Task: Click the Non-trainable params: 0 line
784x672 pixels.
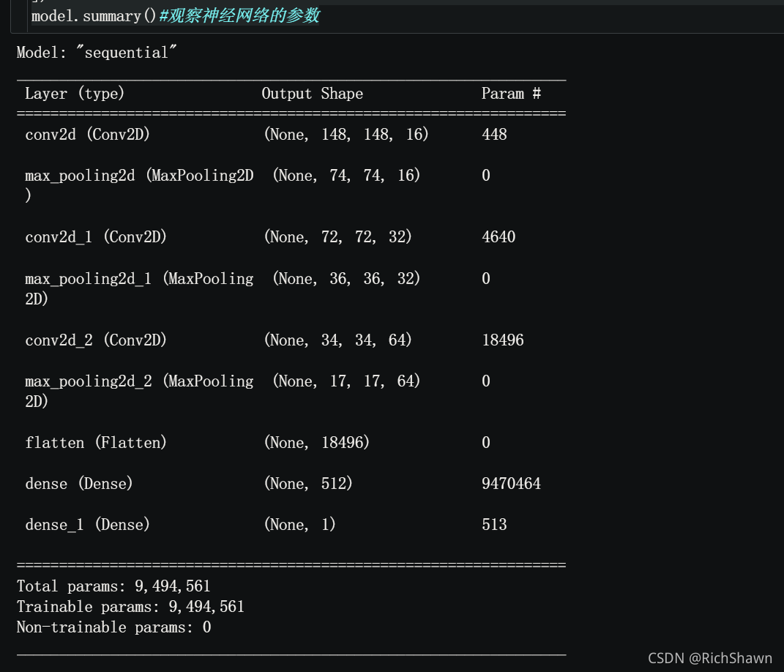Action: (114, 627)
